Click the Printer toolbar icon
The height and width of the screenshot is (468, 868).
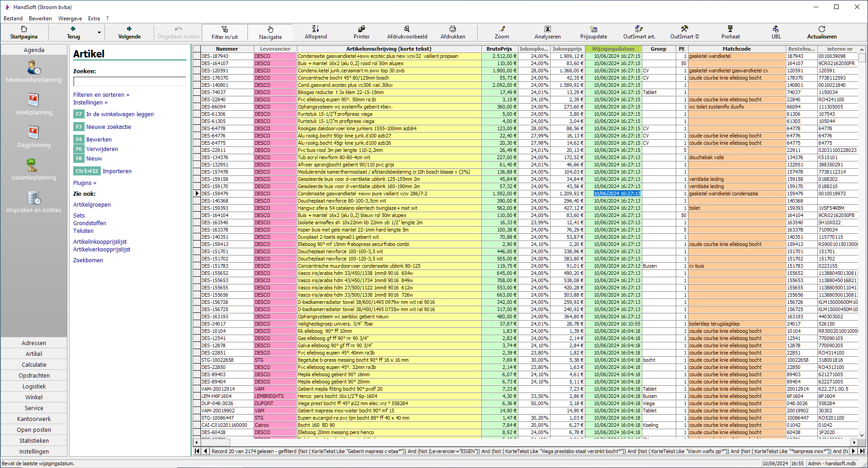pos(361,29)
